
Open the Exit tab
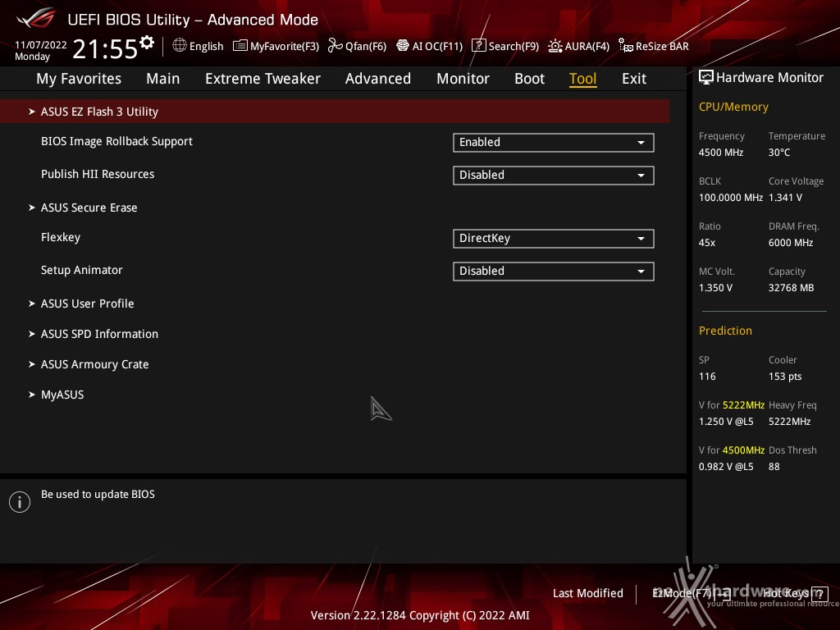pyautogui.click(x=634, y=79)
